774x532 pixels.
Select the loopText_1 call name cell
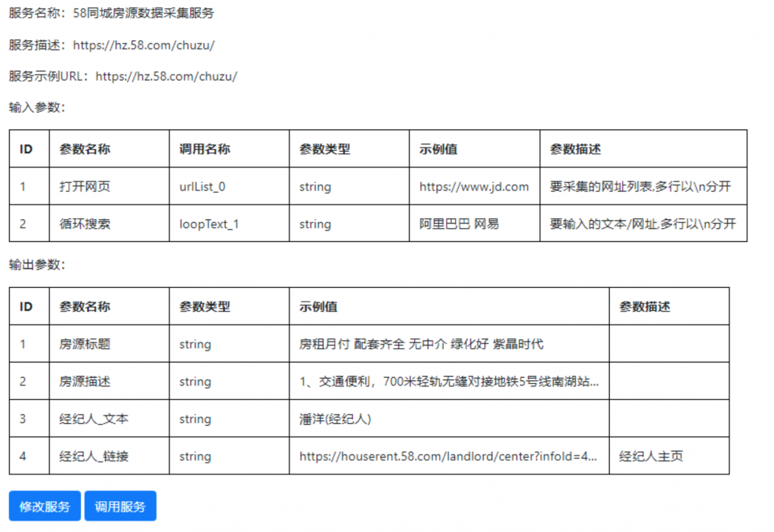206,224
